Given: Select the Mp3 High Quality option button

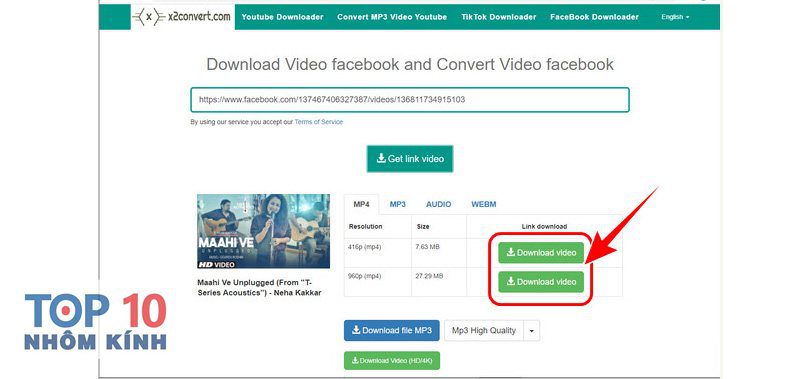Looking at the screenshot, I should (484, 331).
